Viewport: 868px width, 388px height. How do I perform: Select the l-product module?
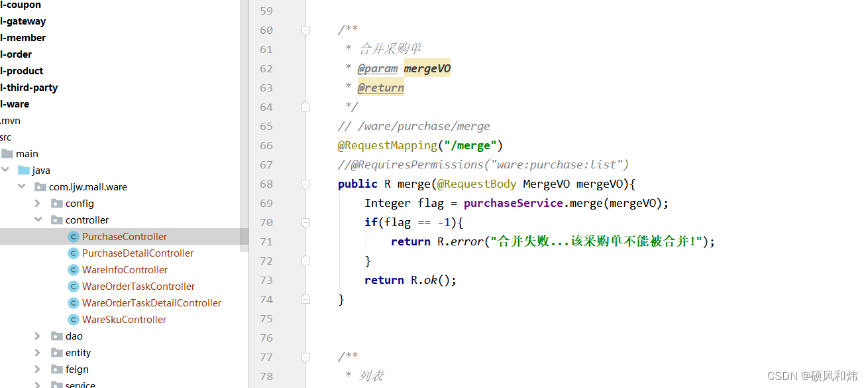click(x=22, y=71)
